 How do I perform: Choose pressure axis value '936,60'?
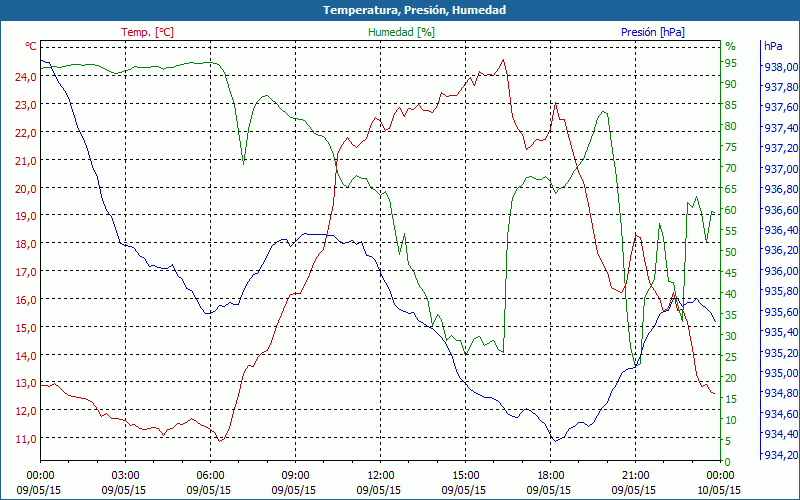[781, 210]
